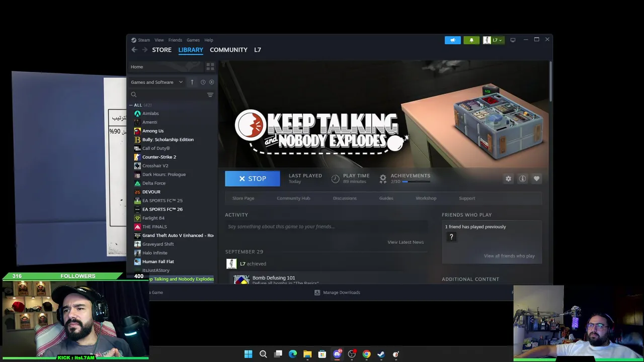The height and width of the screenshot is (362, 644).
Task: Open Manage Downloads at the bottom
Action: pyautogui.click(x=337, y=293)
